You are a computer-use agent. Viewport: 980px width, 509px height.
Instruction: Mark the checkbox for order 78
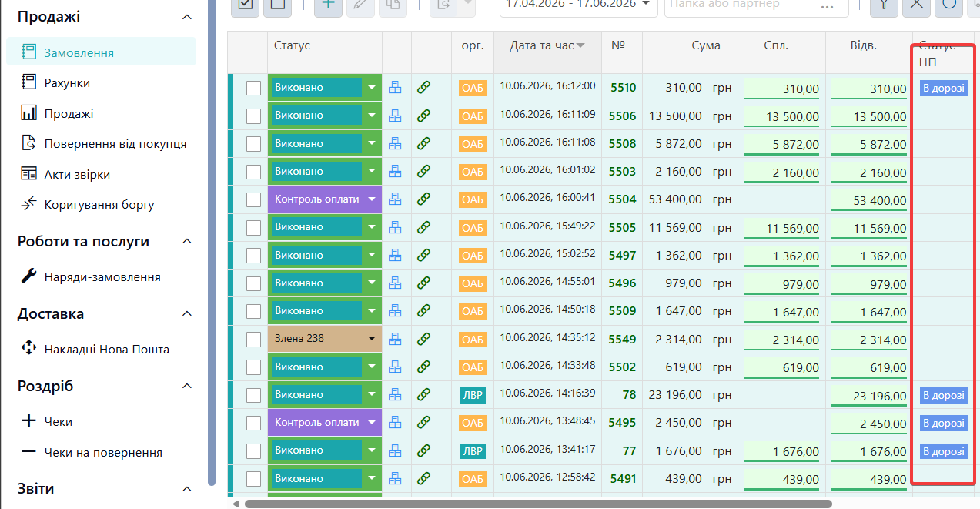253,395
